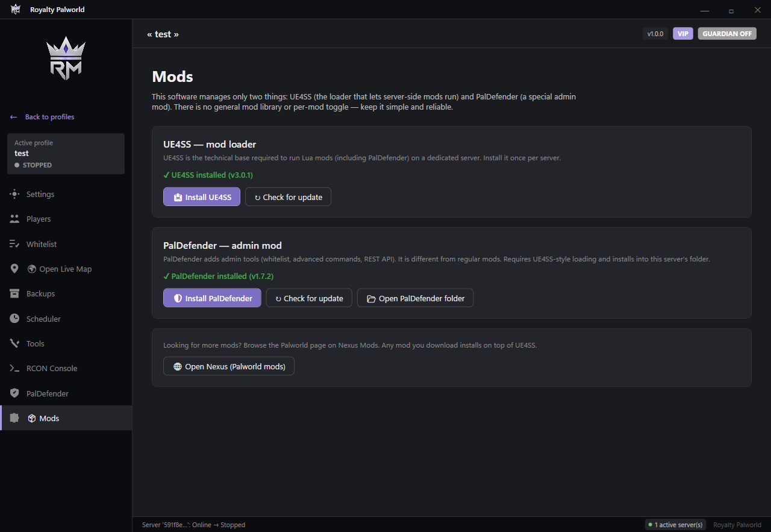Click the v1.0.0 version badge
The width and height of the screenshot is (771, 532).
(655, 34)
